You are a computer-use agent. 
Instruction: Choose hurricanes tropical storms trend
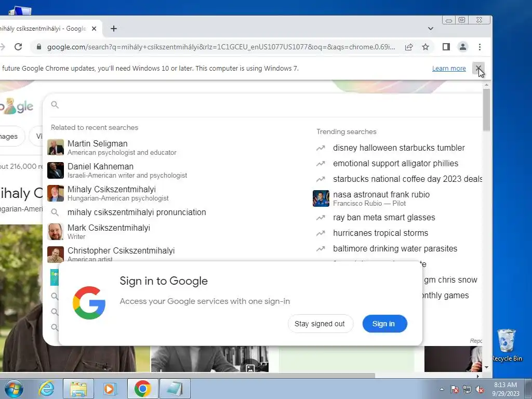[380, 233]
